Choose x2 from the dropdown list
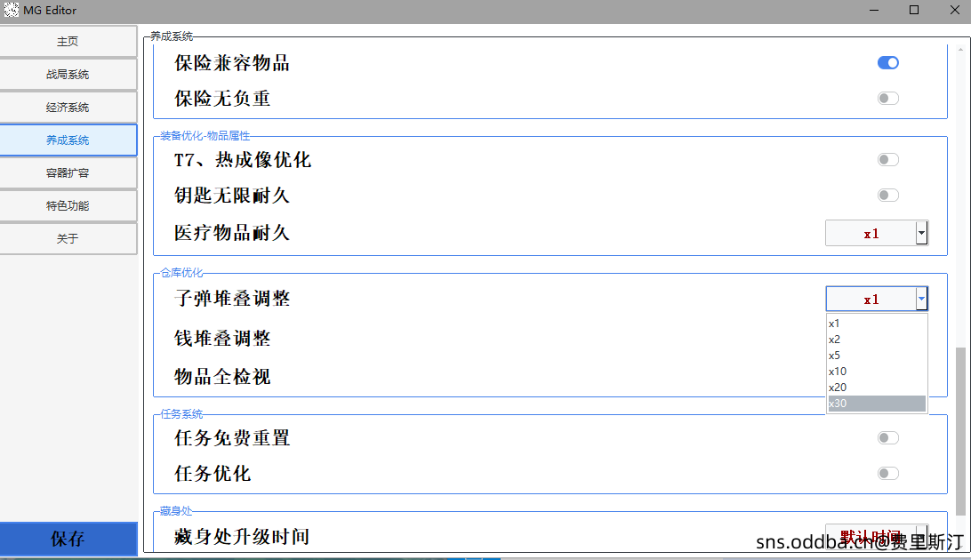The width and height of the screenshot is (971, 560). [877, 339]
